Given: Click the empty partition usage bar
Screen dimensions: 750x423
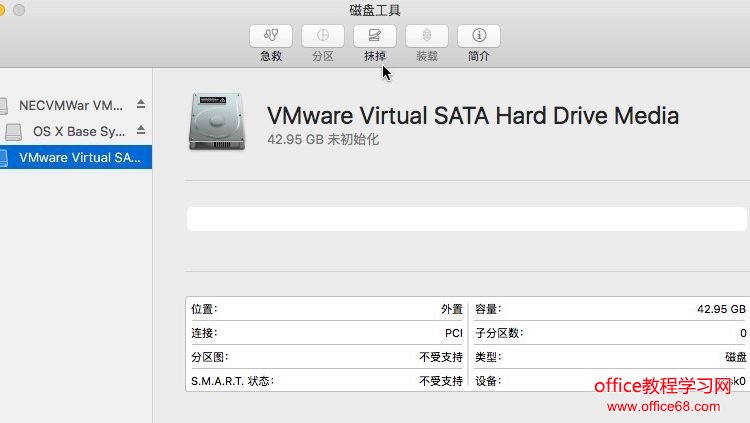Looking at the screenshot, I should coord(466,219).
